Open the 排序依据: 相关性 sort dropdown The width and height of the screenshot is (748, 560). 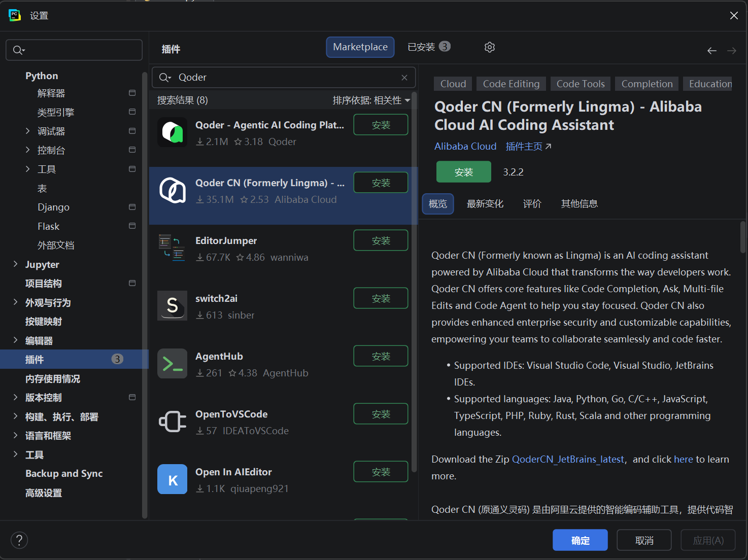(x=371, y=100)
